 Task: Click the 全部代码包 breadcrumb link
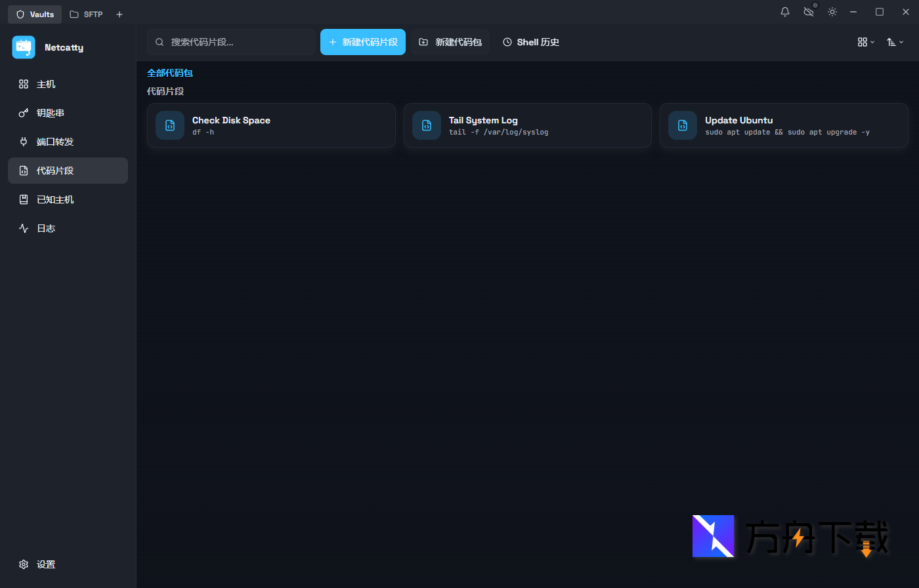[x=169, y=73]
